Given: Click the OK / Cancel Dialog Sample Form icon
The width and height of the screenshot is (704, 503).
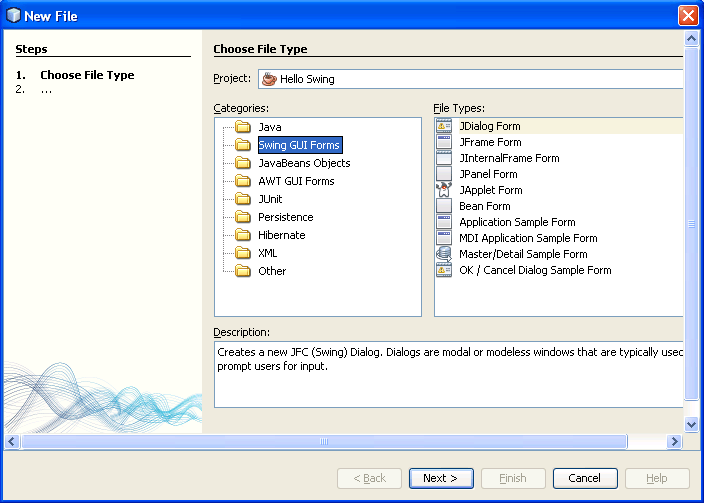Looking at the screenshot, I should 444,270.
